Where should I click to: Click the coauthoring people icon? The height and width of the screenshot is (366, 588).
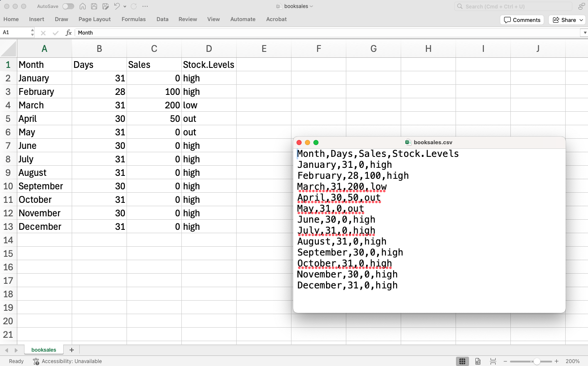581,6
